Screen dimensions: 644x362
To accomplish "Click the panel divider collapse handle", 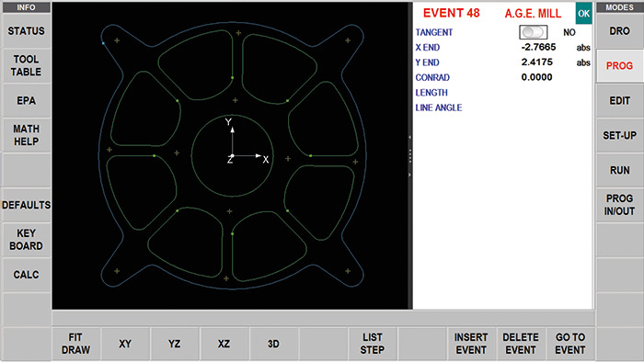I will (x=410, y=156).
